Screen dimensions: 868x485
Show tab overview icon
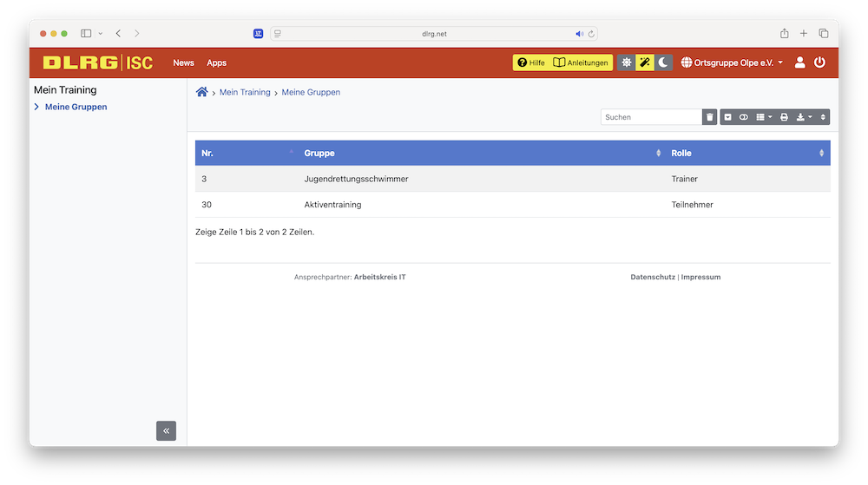(823, 33)
